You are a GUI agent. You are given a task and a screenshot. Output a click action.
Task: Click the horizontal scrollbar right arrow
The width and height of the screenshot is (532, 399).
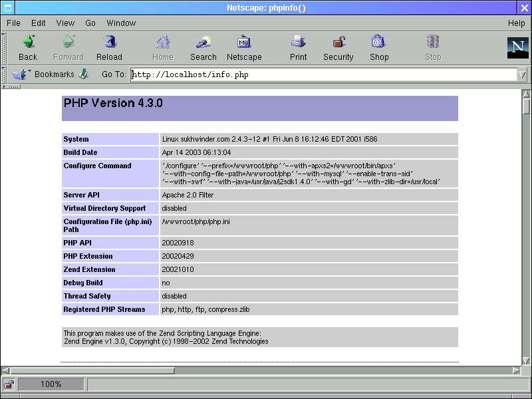coord(517,370)
